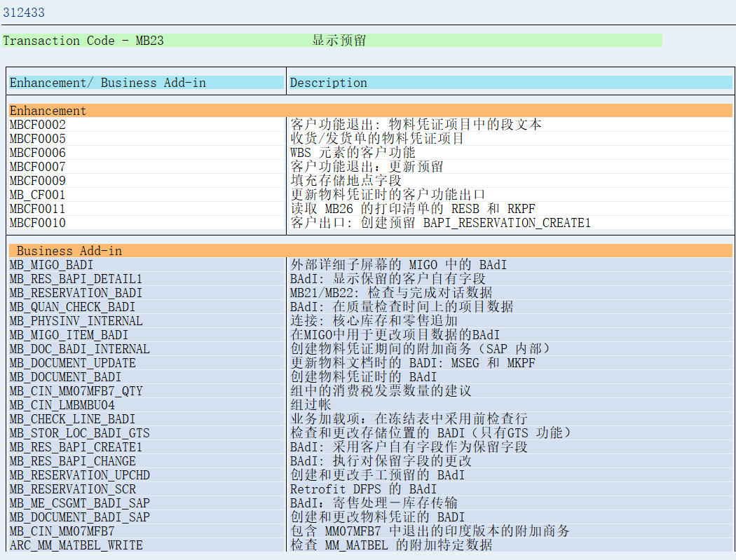
Task: Click description Retrofit DFPS 的 BAdI
Action: tap(363, 489)
